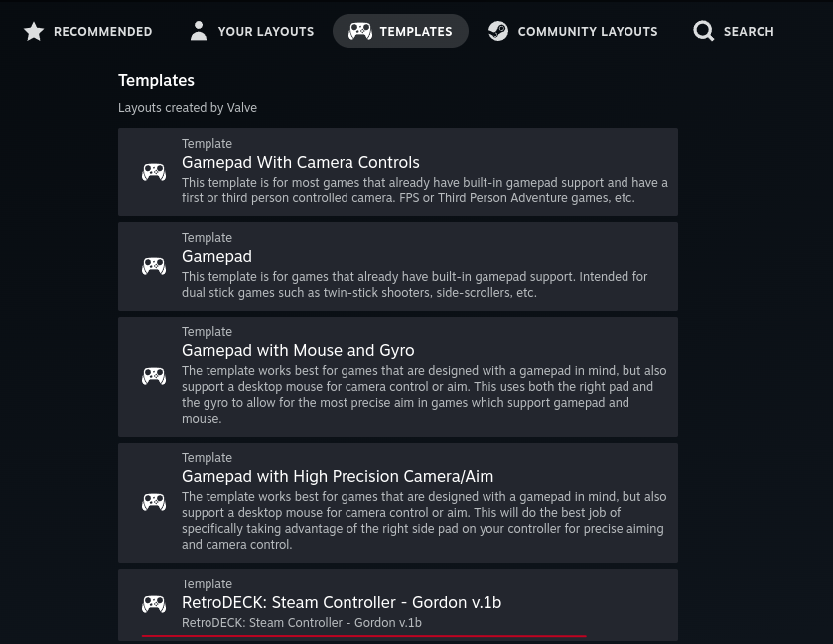Pick the Gamepad with Mouse and Gyro title
Image resolution: width=833 pixels, height=644 pixels.
pos(298,350)
